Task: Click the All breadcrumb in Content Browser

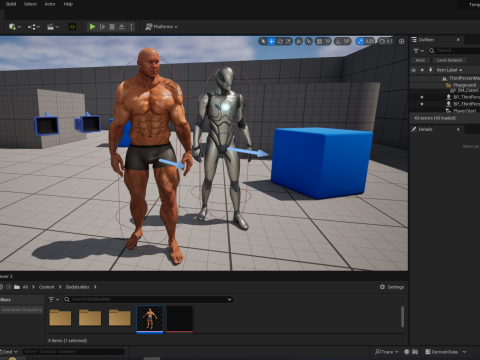Action: click(25, 287)
